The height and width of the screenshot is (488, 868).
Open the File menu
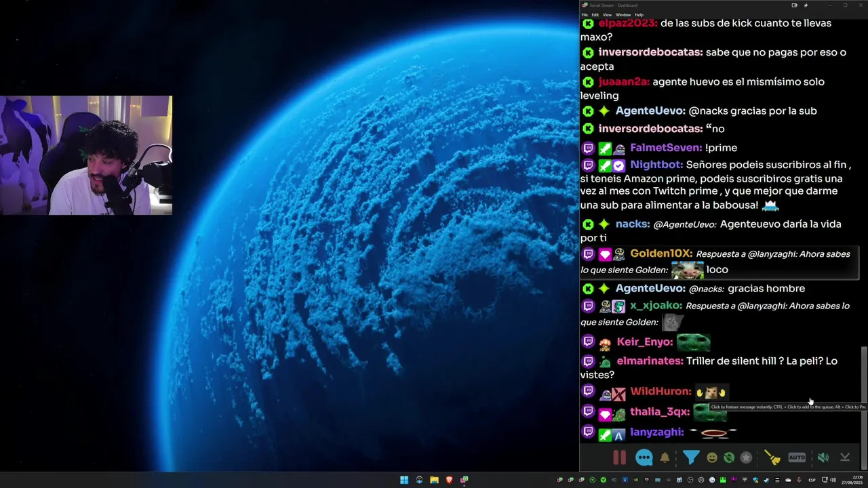585,14
